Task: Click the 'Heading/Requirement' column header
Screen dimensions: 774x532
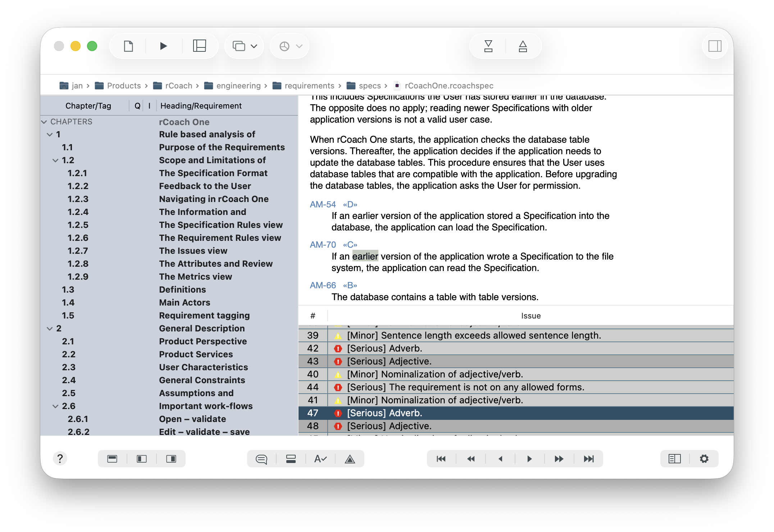Action: (x=201, y=106)
